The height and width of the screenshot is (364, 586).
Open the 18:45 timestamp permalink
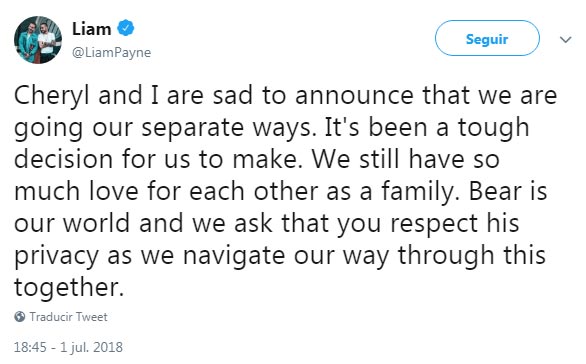[x=30, y=347]
